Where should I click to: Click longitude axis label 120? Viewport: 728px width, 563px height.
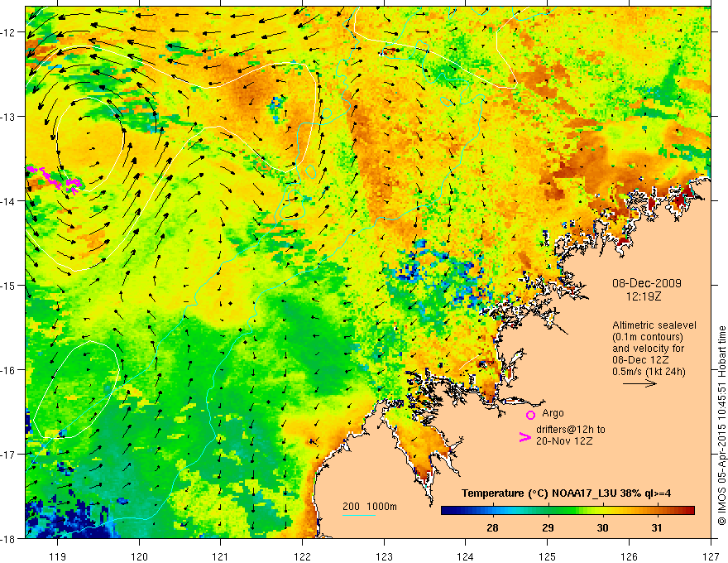(139, 556)
